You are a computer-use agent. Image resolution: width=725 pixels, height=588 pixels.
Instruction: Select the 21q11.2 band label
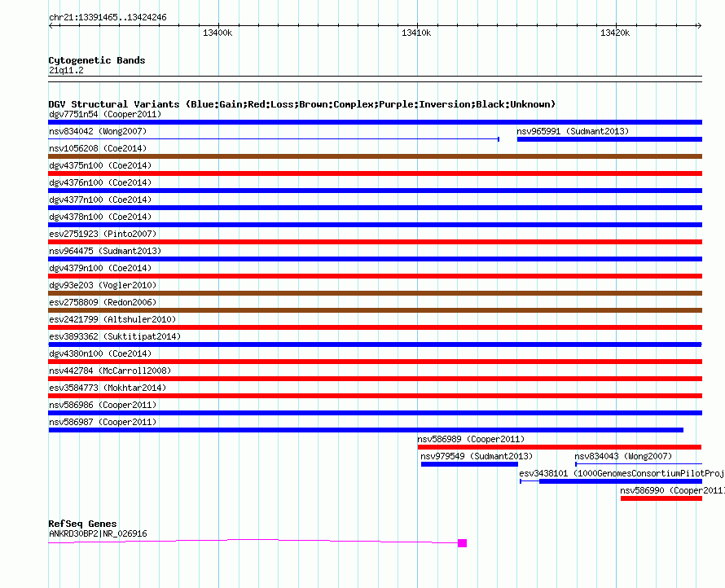click(x=66, y=70)
